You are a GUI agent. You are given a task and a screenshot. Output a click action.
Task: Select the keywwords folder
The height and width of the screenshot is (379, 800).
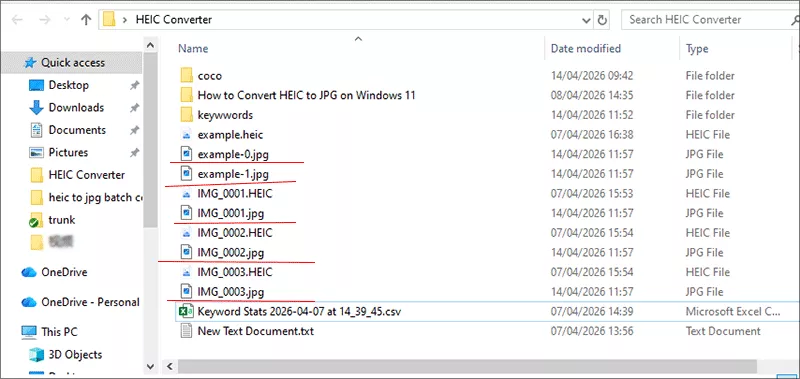[225, 115]
